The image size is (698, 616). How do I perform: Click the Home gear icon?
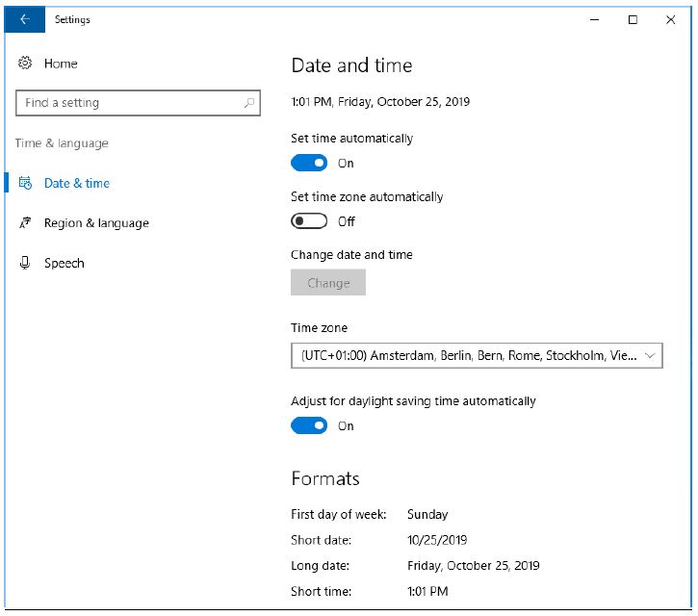(x=25, y=64)
